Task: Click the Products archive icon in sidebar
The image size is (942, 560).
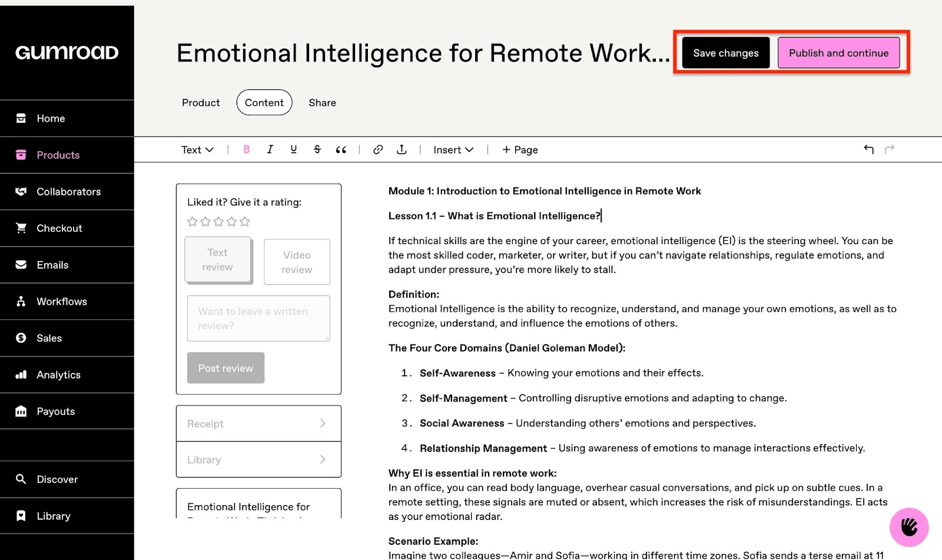Action: click(21, 155)
